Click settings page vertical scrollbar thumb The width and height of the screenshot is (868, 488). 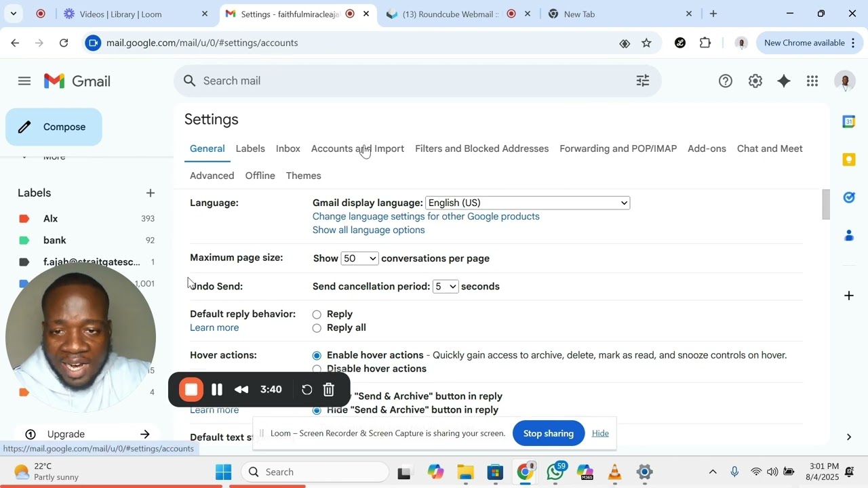coord(826,205)
